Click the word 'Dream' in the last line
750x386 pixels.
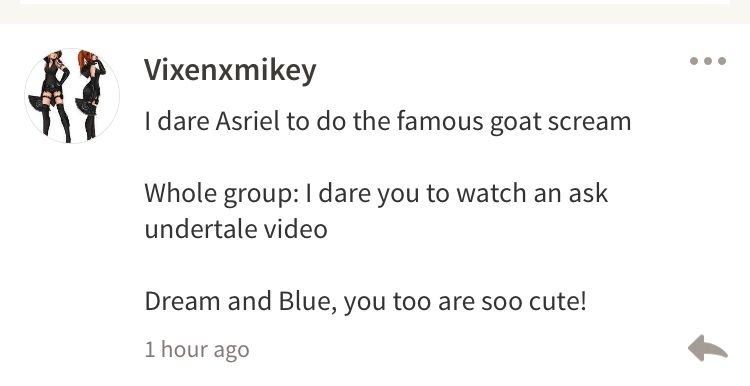point(183,301)
